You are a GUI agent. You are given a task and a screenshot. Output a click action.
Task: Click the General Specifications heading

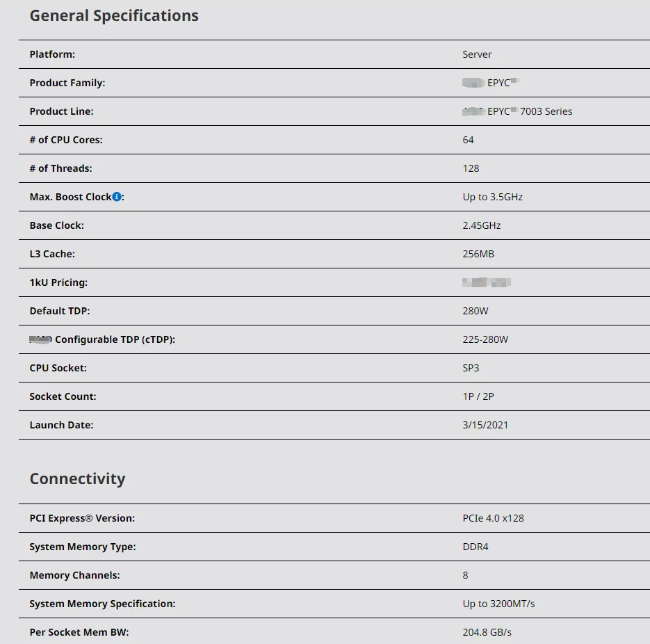[114, 16]
